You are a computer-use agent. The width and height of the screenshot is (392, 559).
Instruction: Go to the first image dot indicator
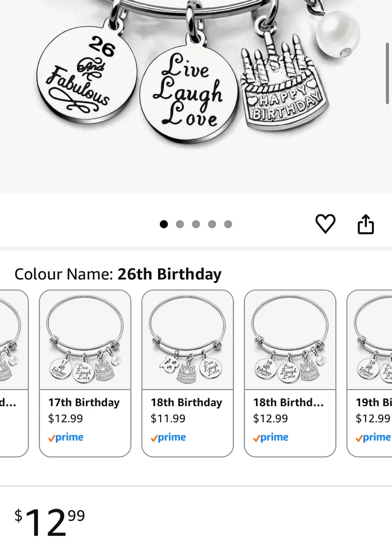pos(164,224)
